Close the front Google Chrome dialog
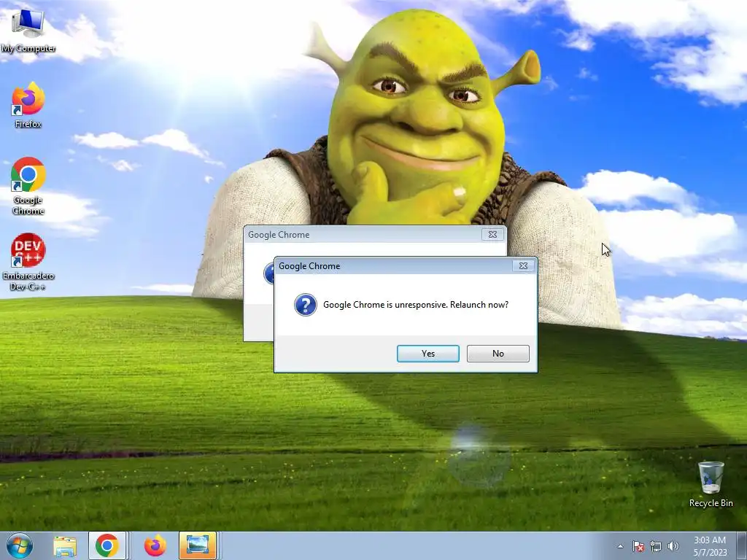The height and width of the screenshot is (560, 747). [523, 265]
